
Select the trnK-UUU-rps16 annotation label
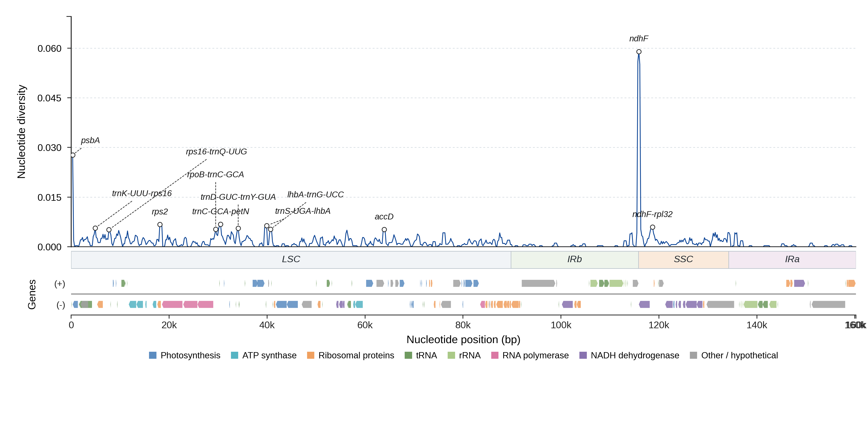[142, 193]
